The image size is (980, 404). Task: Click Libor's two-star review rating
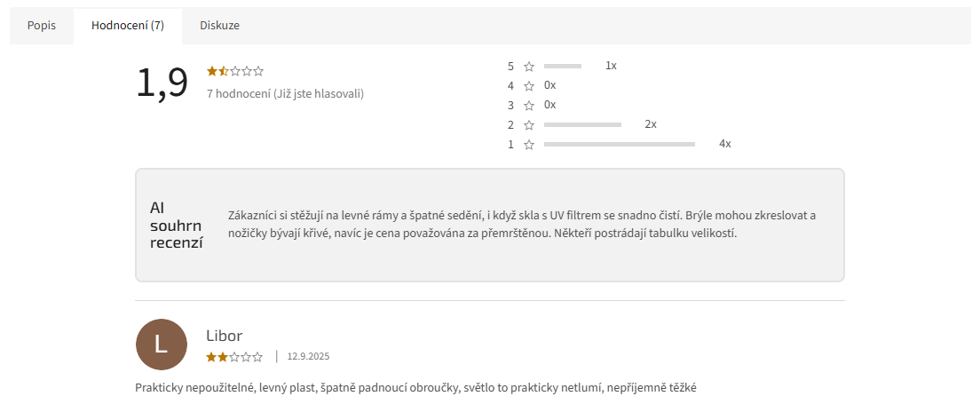(x=234, y=357)
